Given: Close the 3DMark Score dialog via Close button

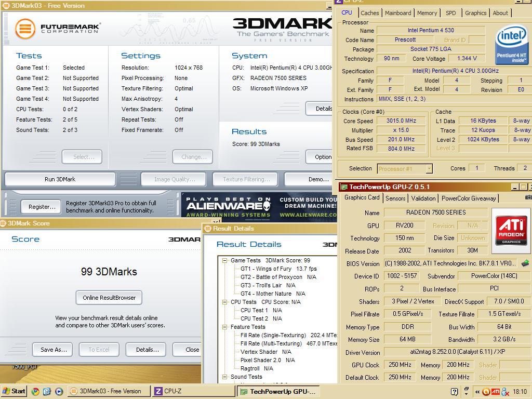Looking at the screenshot, I should [x=187, y=350].
